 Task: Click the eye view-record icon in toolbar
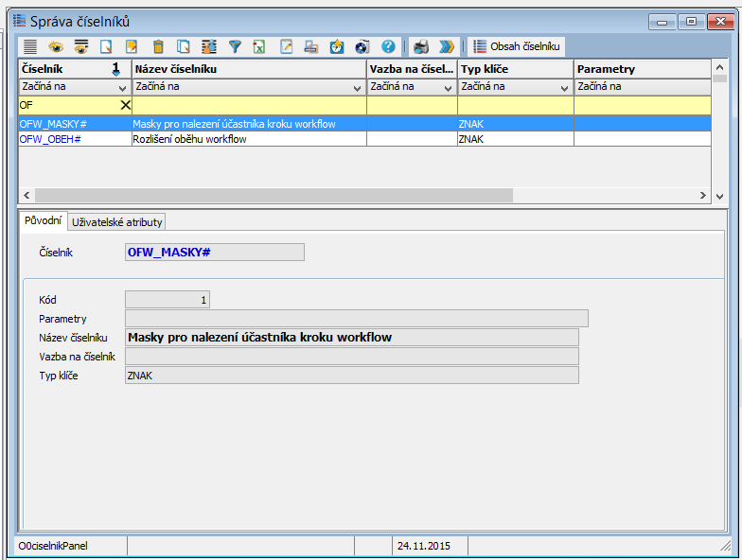56,46
